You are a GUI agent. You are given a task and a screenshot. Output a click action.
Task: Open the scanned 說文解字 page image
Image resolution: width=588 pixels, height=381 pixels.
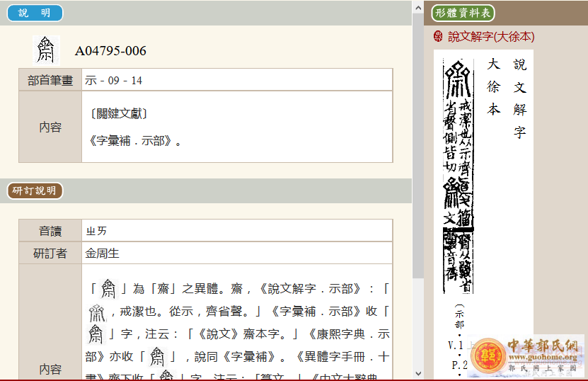pos(483,214)
